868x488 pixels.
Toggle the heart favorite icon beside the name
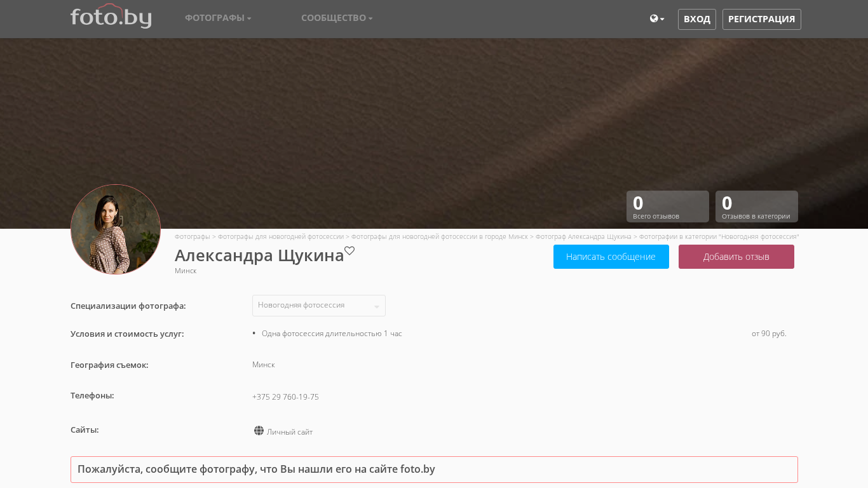[x=349, y=251]
